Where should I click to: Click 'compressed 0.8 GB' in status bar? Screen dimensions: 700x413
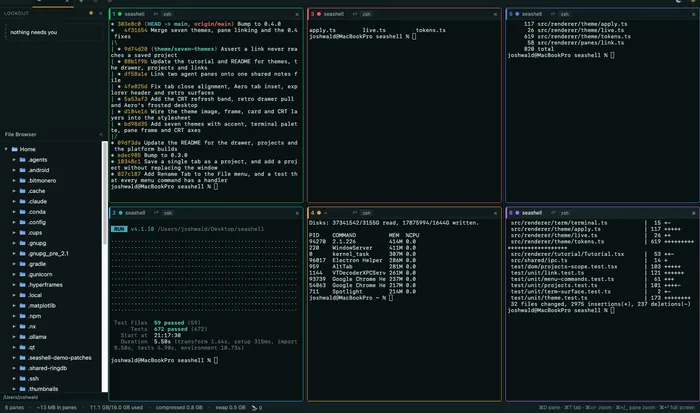tap(179, 408)
